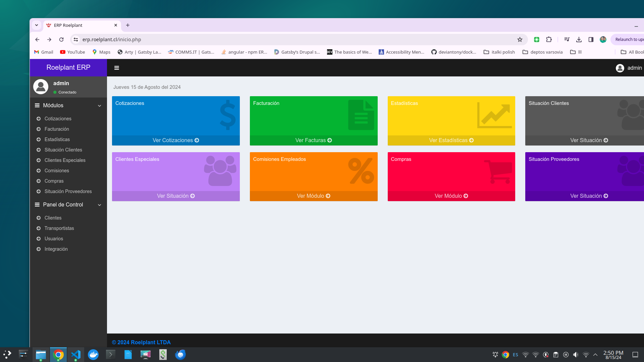Open the Chrome extensions puzzle icon
The width and height of the screenshot is (644, 362).
549,40
